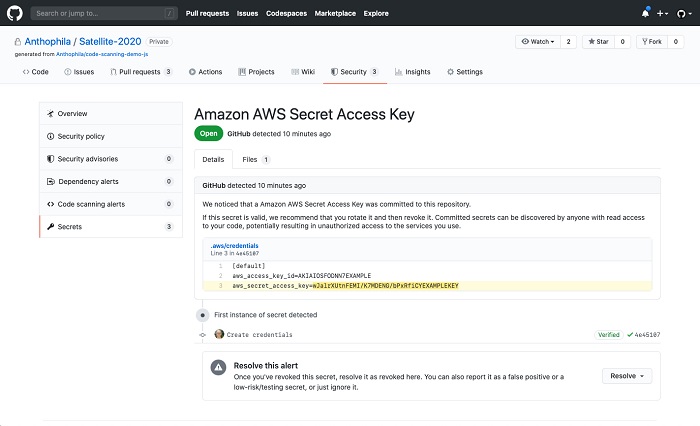
Task: Open repository Settings tab
Action: coord(465,72)
